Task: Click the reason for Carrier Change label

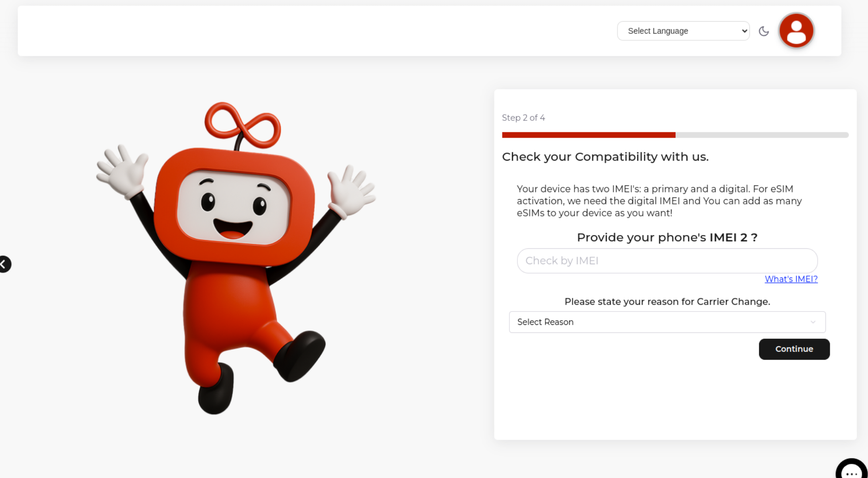Action: (667, 302)
